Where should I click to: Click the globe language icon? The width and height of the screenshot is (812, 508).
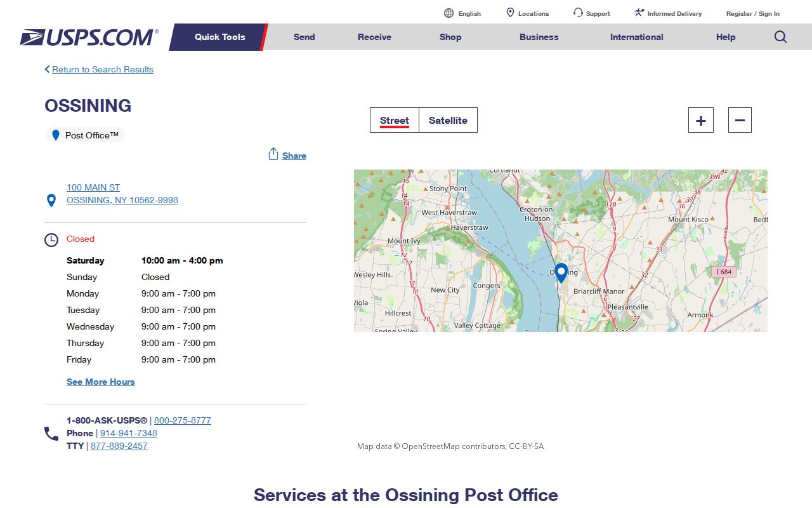pyautogui.click(x=449, y=13)
